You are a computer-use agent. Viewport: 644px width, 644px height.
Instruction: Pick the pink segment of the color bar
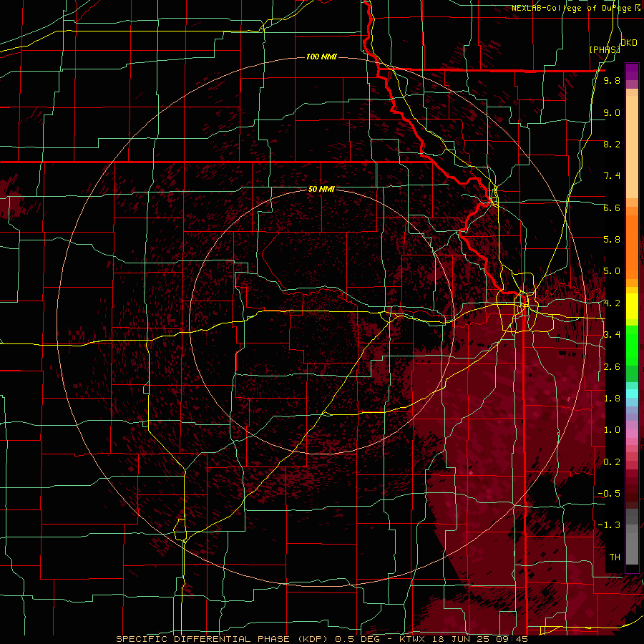[x=632, y=434]
